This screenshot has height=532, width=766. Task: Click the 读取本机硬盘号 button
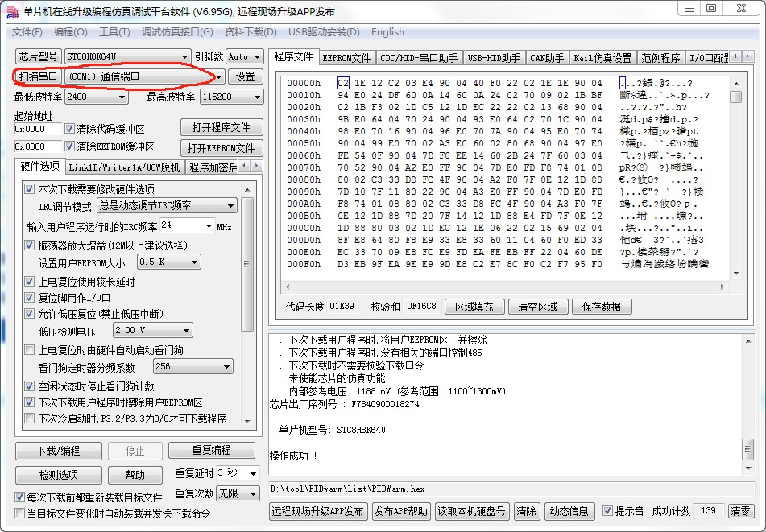click(471, 511)
